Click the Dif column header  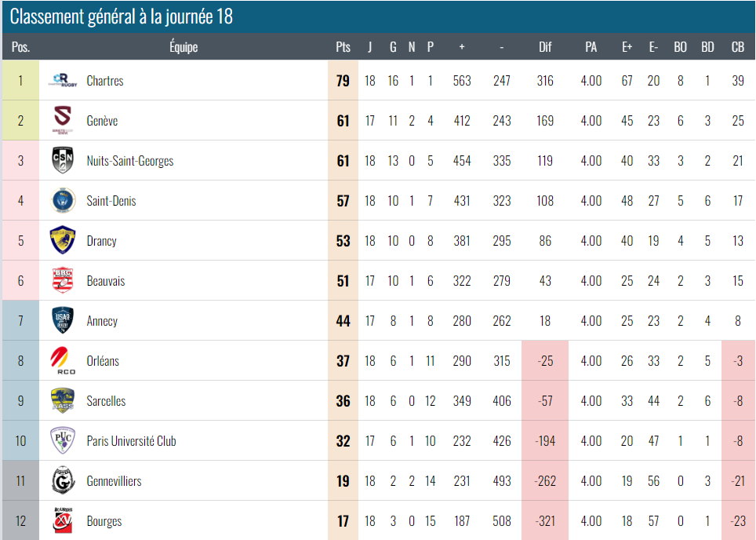tap(545, 47)
